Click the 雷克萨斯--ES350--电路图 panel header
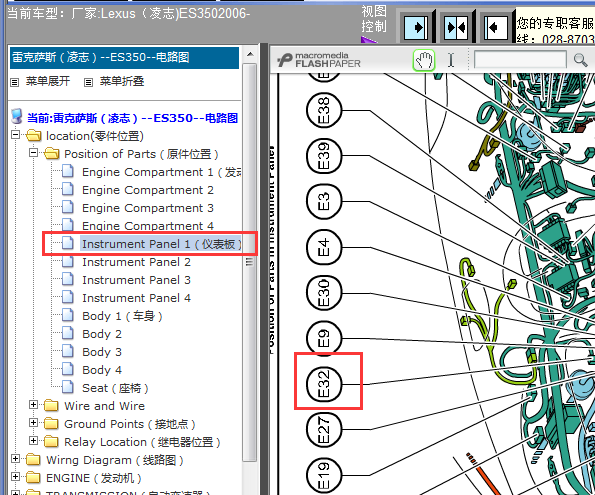The width and height of the screenshot is (595, 495). 124,58
